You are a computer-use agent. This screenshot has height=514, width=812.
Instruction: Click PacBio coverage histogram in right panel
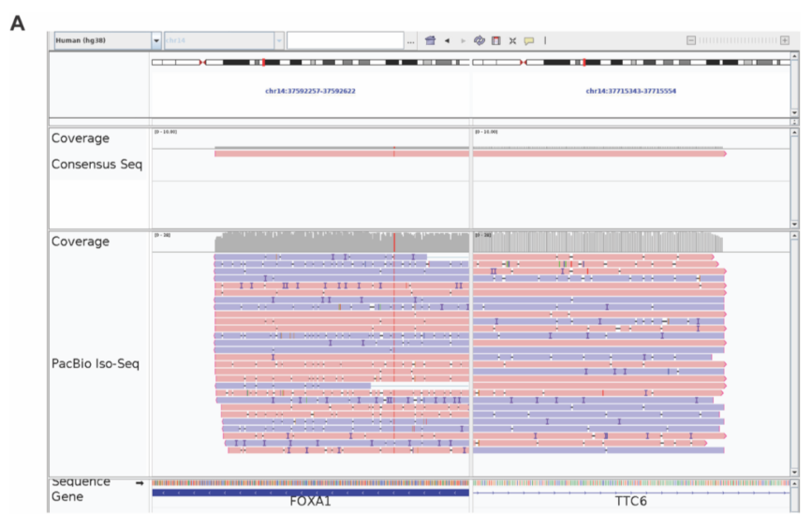pos(598,242)
